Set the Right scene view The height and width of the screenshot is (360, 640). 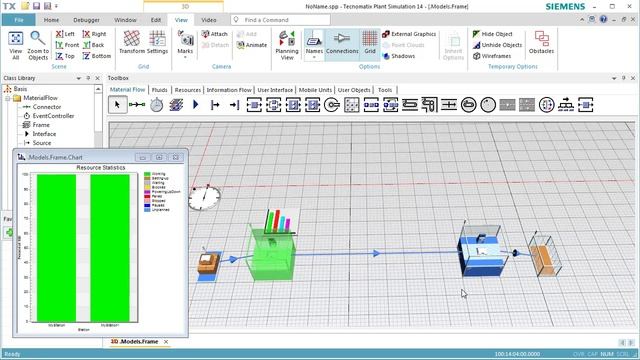94,34
